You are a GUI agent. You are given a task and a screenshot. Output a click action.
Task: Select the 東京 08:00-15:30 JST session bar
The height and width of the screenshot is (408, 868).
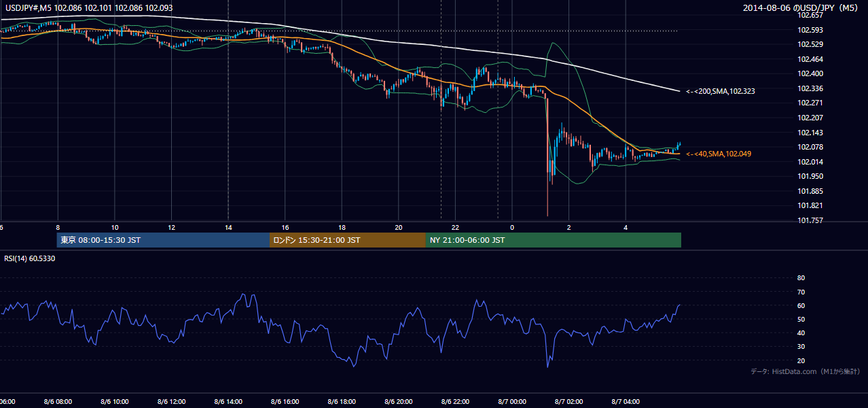163,240
